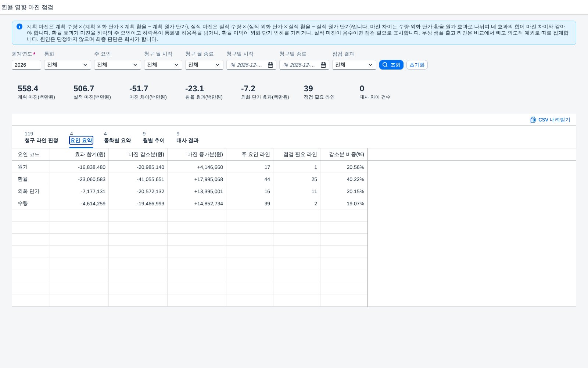Switch to the 청구 라인 판정 tab
This screenshot has width=588, height=368.
pyautogui.click(x=41, y=137)
